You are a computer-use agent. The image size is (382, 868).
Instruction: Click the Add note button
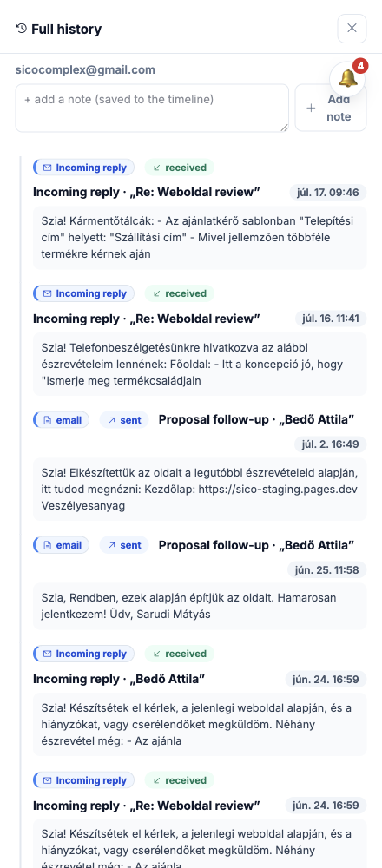(331, 108)
